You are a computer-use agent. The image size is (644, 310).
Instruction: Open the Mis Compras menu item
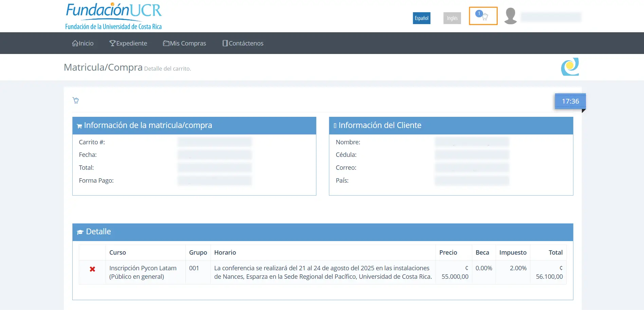[184, 43]
